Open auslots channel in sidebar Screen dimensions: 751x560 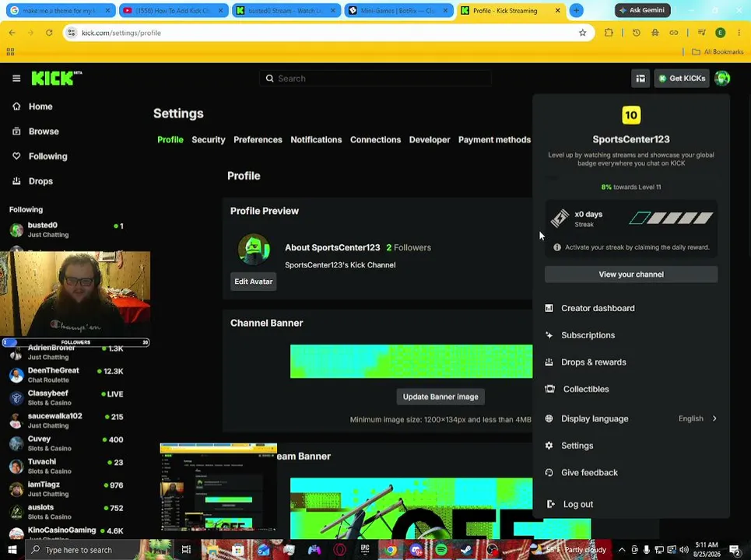pos(67,512)
